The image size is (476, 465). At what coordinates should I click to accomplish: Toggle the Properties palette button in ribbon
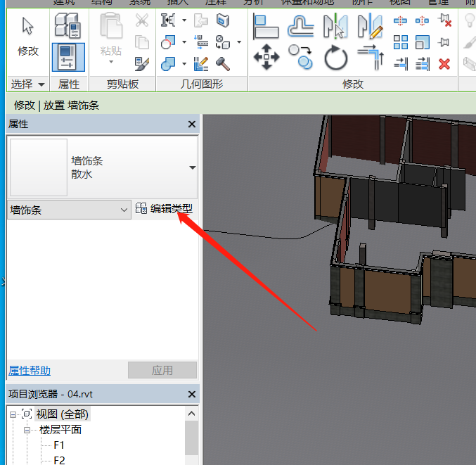(68, 56)
